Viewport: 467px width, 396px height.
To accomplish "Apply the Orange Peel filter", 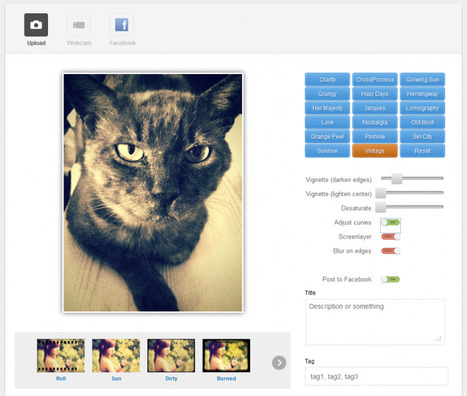I will tap(327, 136).
